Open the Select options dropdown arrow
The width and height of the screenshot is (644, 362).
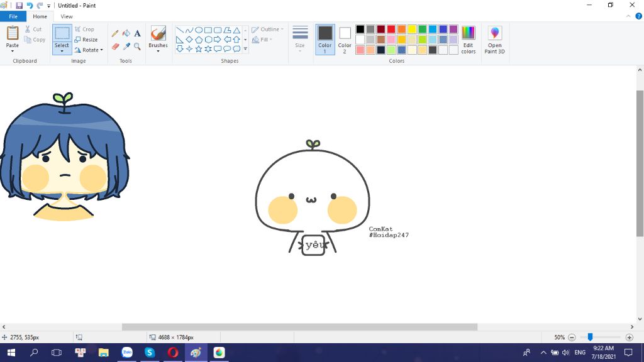[x=62, y=51]
